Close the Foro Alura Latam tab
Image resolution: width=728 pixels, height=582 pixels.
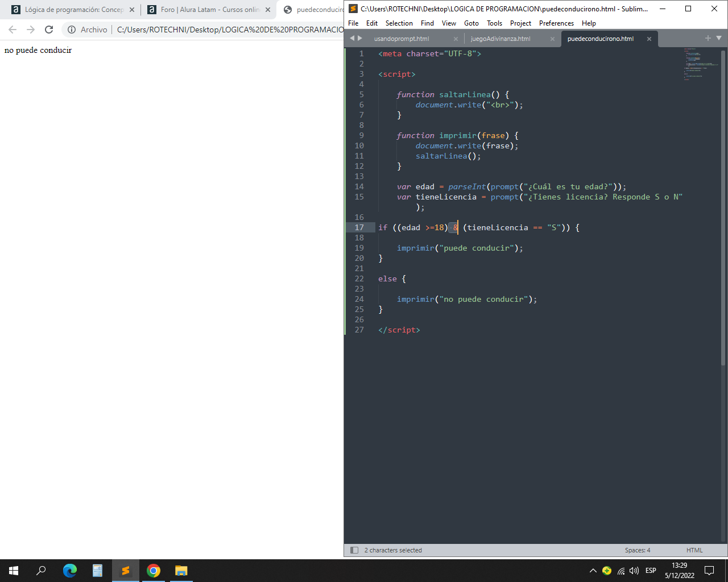coord(268,10)
